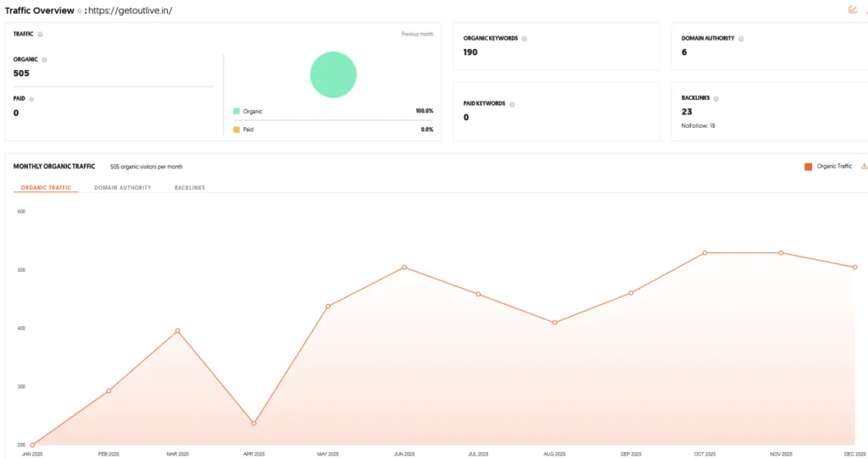Click the Paid Keywords info icon
This screenshot has width=868, height=459.
tap(511, 104)
